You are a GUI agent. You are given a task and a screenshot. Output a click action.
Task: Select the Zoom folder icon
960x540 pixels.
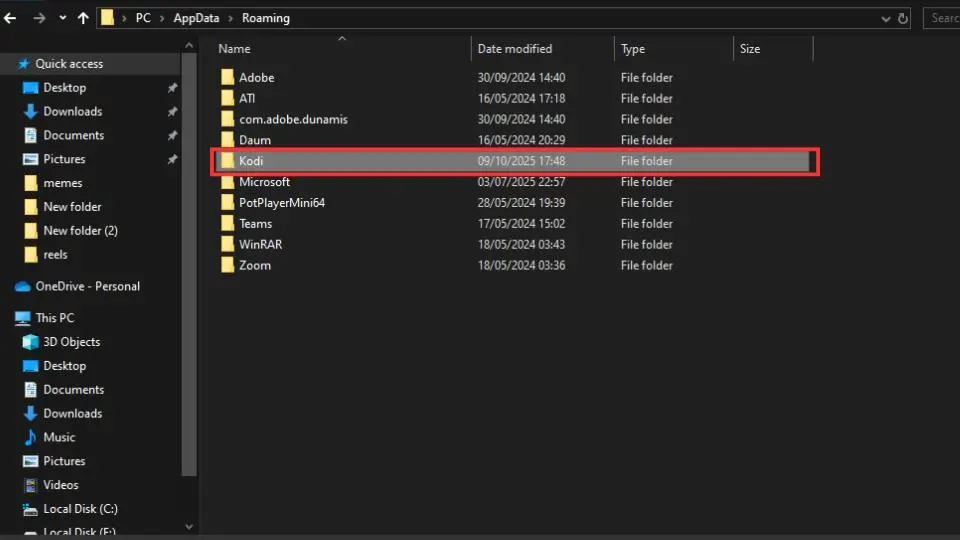[x=227, y=265]
